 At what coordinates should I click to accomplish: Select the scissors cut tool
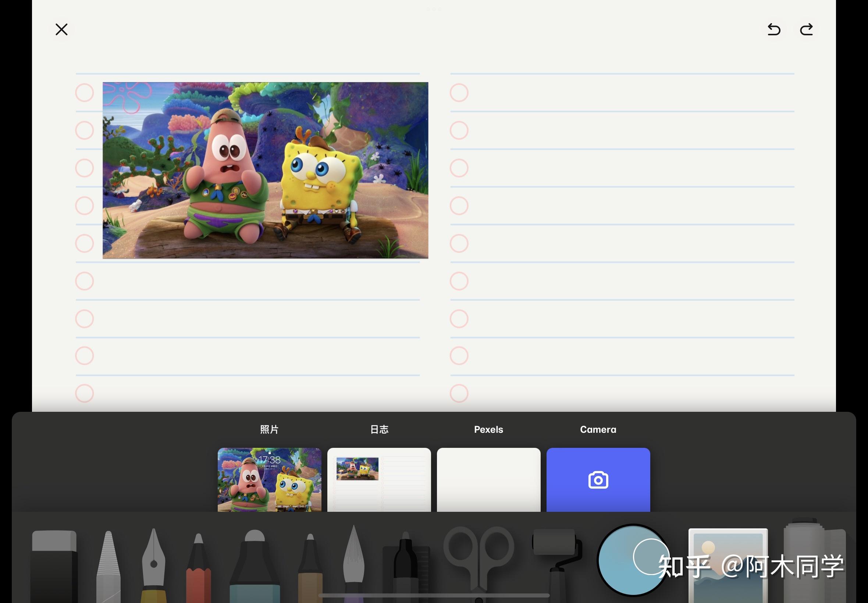(x=479, y=564)
